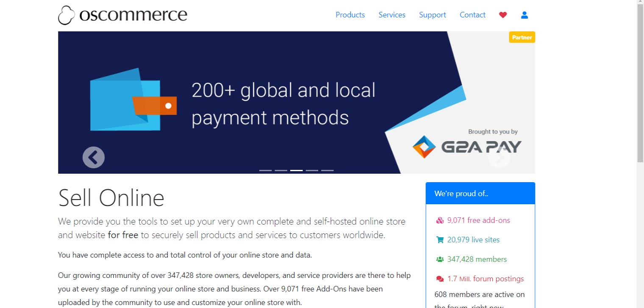Click the 'Brought to you by' text
The width and height of the screenshot is (644, 308).
(493, 132)
